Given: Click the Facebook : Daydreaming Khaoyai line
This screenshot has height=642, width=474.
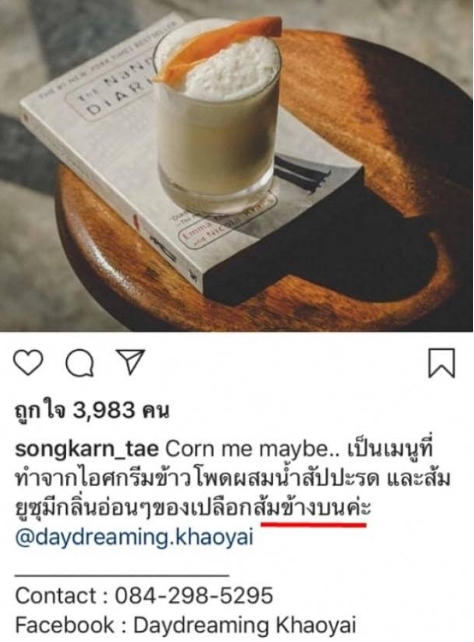Looking at the screenshot, I should pyautogui.click(x=185, y=625).
